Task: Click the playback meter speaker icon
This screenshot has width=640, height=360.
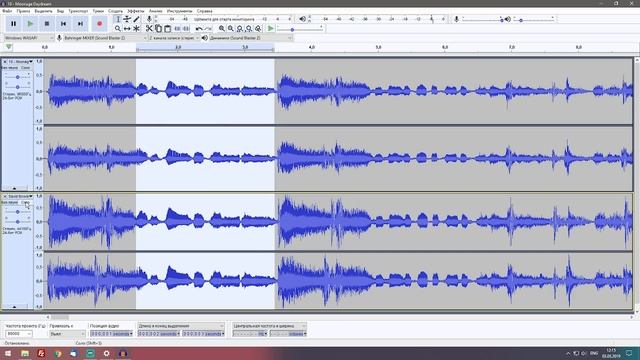Action: [302, 19]
